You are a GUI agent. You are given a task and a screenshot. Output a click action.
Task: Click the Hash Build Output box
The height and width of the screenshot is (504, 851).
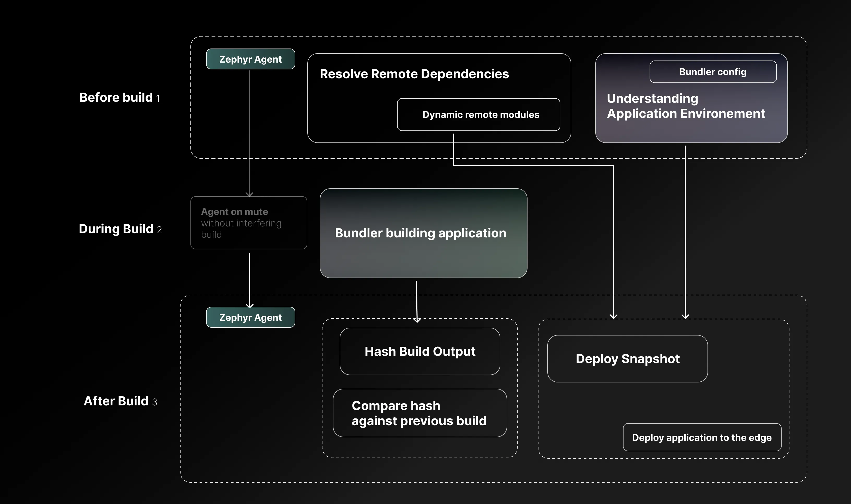coord(420,351)
